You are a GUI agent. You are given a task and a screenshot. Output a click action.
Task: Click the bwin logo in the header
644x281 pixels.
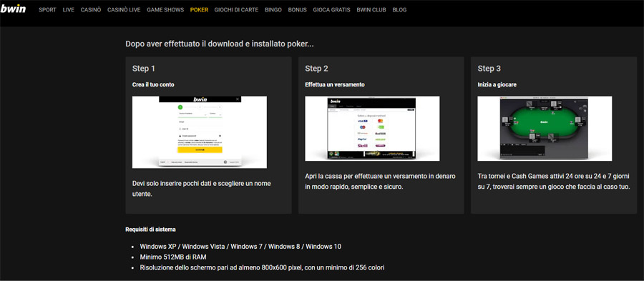pyautogui.click(x=13, y=9)
